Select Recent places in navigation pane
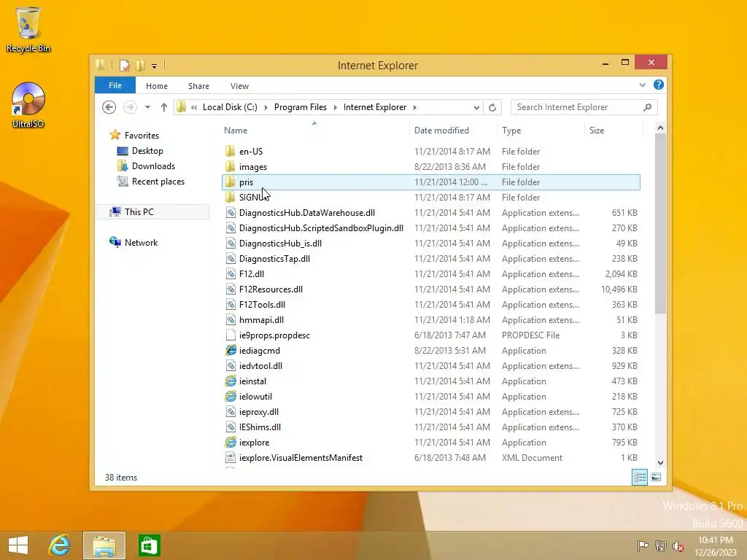 (158, 181)
